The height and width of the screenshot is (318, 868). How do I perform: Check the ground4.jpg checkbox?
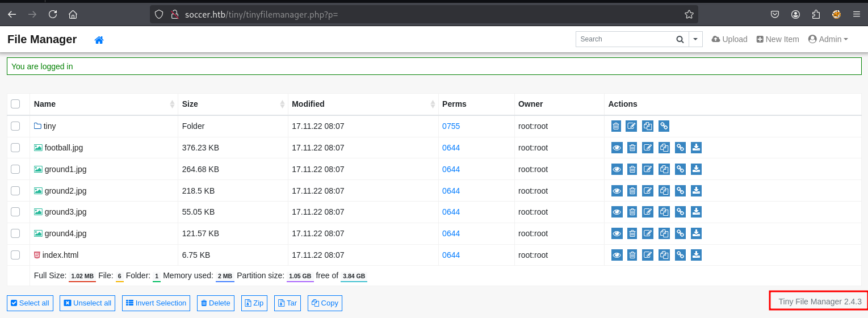(15, 233)
